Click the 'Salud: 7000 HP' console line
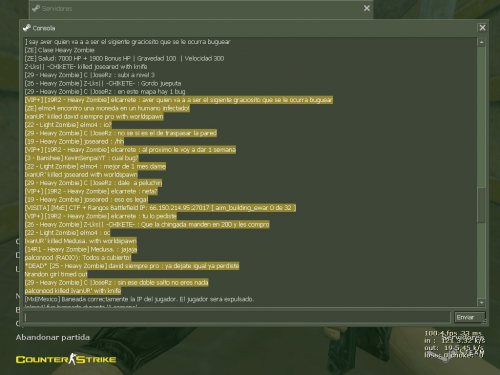500x375 pixels. pos(124,58)
